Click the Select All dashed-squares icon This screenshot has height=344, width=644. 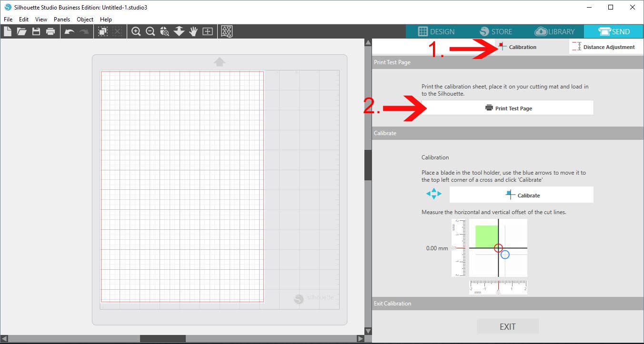coord(102,31)
